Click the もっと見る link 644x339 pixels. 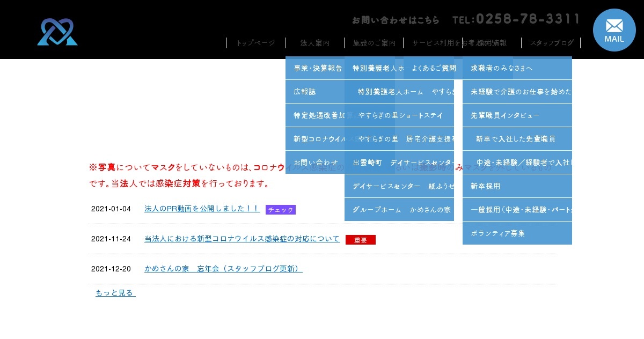(115, 293)
